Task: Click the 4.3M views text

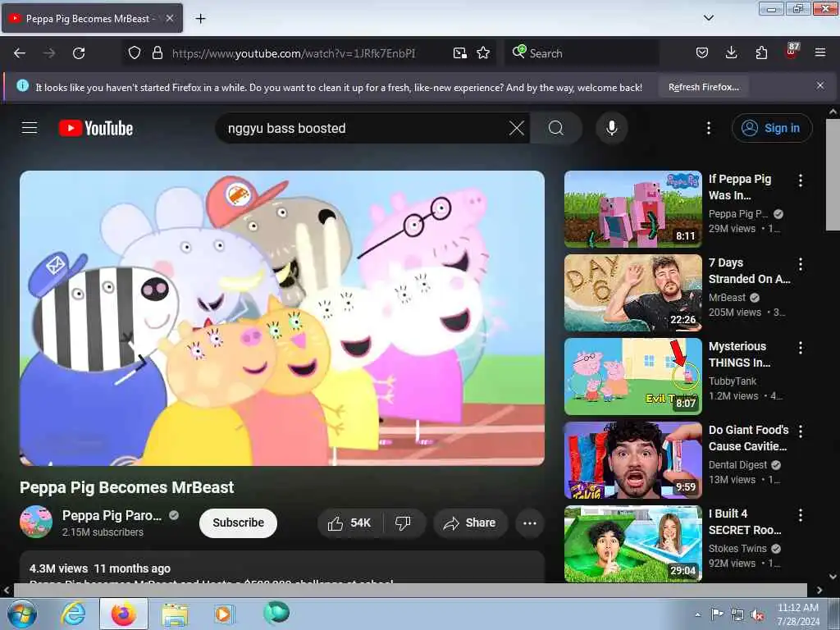Action: pyautogui.click(x=58, y=568)
